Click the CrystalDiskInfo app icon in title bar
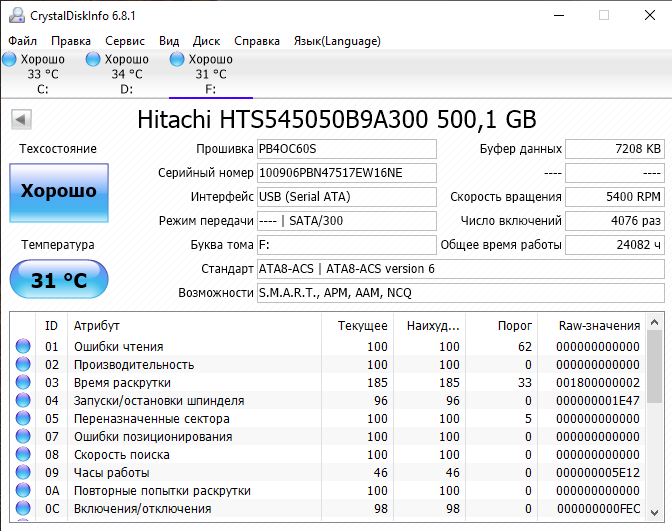 click(17, 15)
